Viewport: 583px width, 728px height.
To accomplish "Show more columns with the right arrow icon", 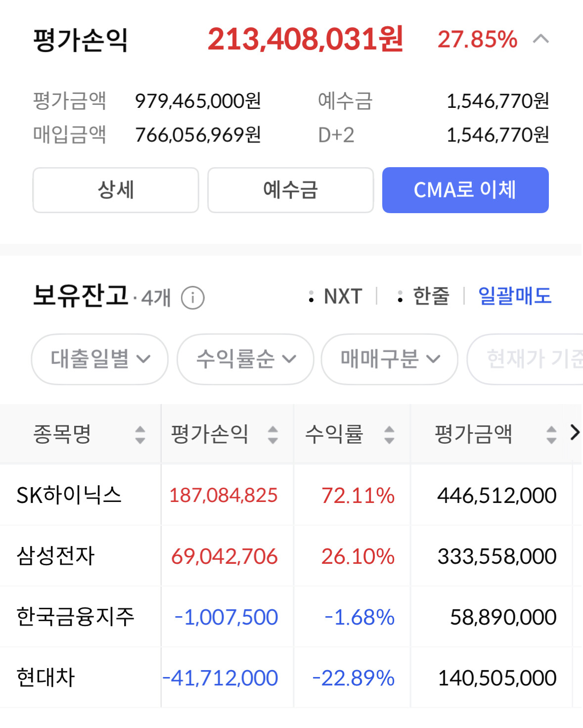I will pyautogui.click(x=575, y=433).
